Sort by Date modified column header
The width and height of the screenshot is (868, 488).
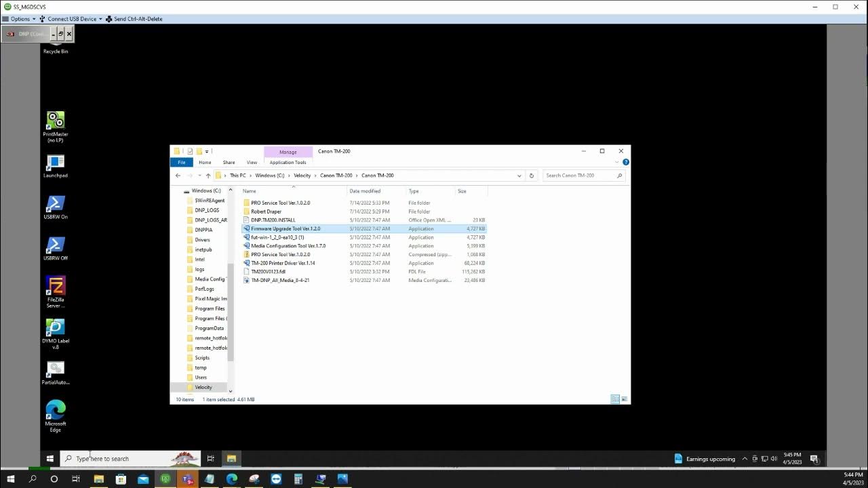pyautogui.click(x=365, y=191)
